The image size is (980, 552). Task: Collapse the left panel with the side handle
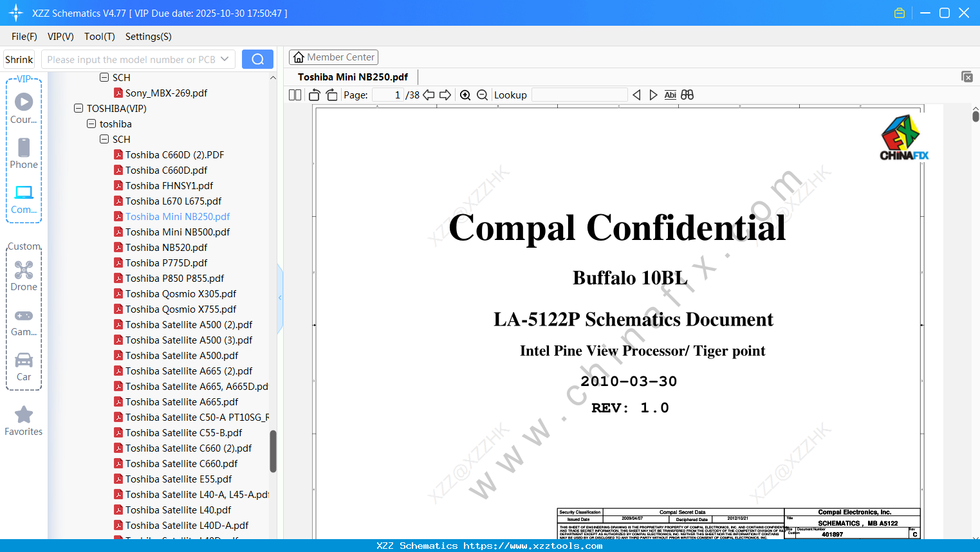click(x=280, y=298)
